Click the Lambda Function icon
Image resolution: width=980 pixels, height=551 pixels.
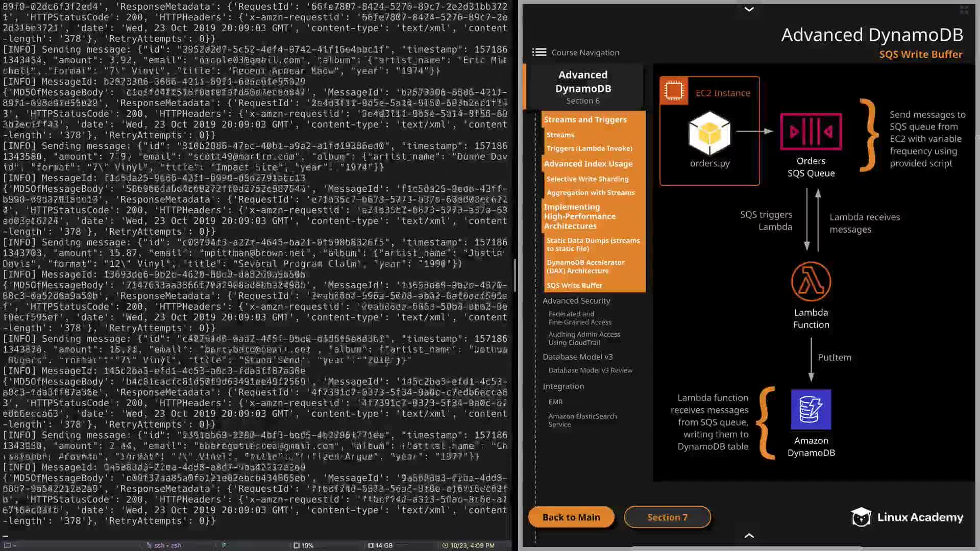[811, 281]
